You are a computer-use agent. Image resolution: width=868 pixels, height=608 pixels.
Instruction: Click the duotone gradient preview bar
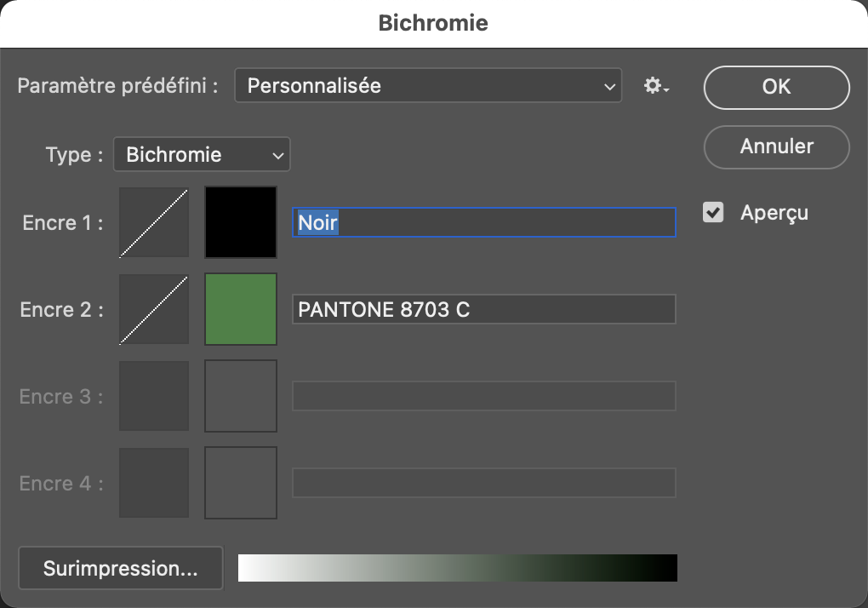(x=457, y=568)
